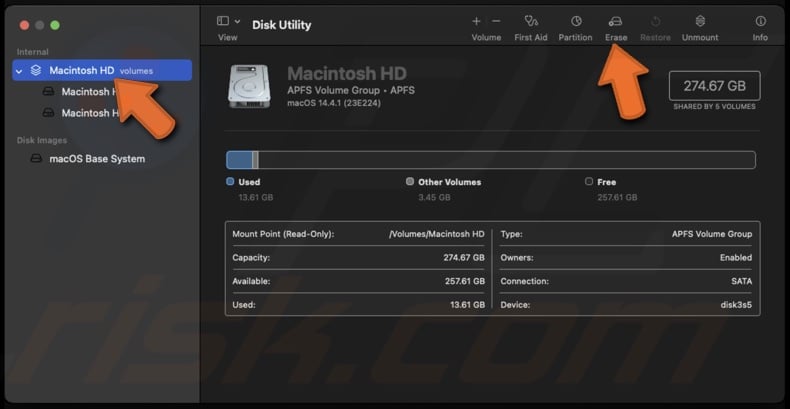Image resolution: width=790 pixels, height=409 pixels.
Task: Click the 274.67 GB capacity box
Action: click(714, 86)
